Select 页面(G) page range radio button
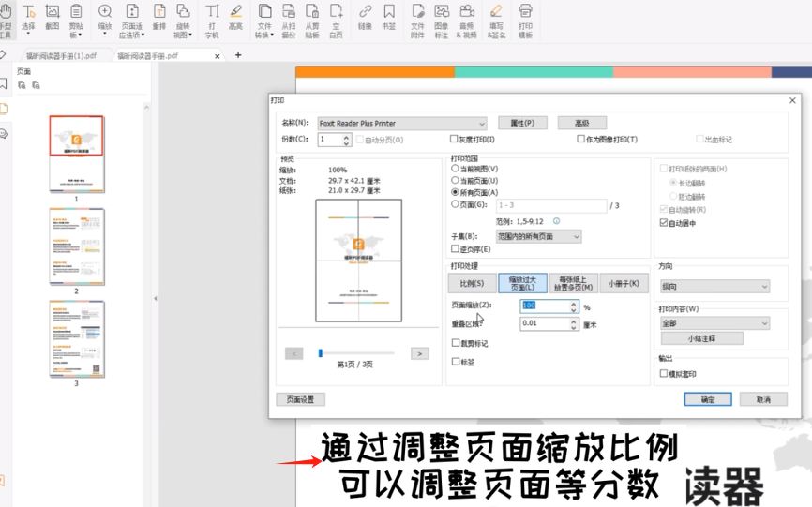The height and width of the screenshot is (507, 812). pos(455,204)
